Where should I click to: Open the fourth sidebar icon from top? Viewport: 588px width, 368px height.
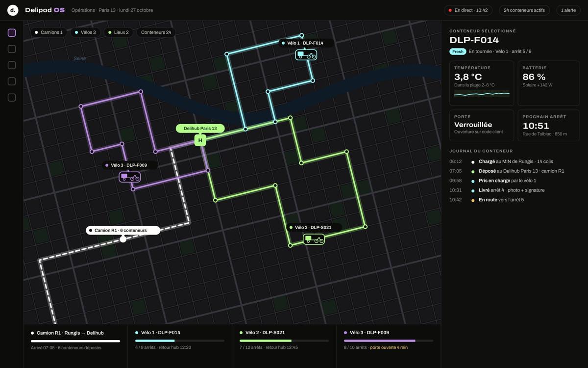pyautogui.click(x=12, y=81)
